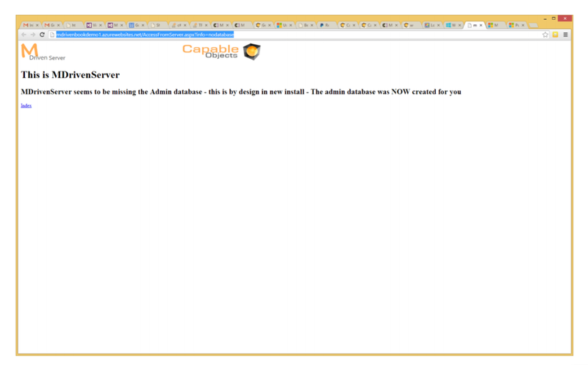
Task: Switch to the first Visual Studio tab
Action: coord(93,25)
